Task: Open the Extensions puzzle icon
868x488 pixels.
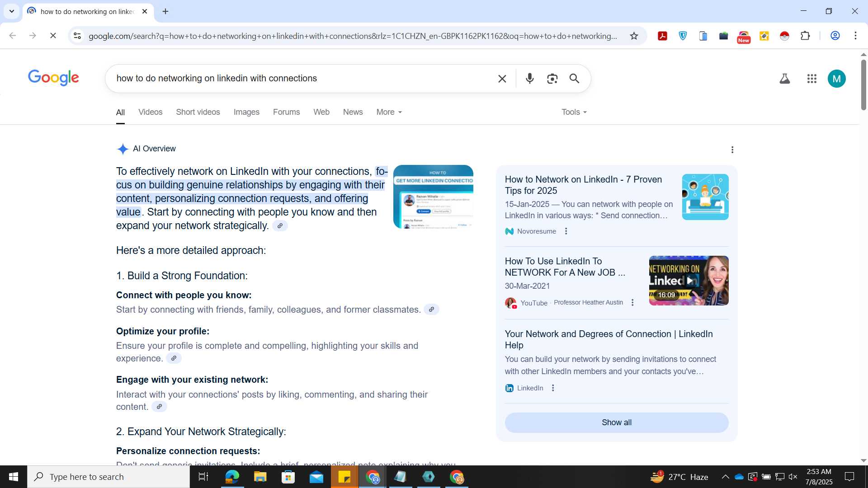Action: tap(805, 36)
